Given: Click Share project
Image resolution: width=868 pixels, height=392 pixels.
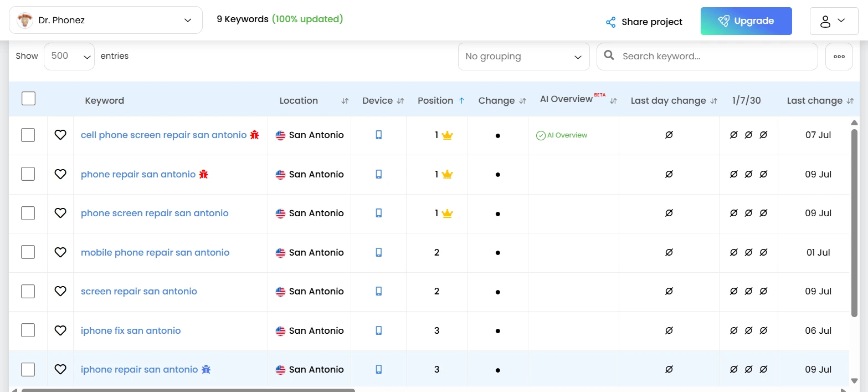Looking at the screenshot, I should tap(644, 22).
